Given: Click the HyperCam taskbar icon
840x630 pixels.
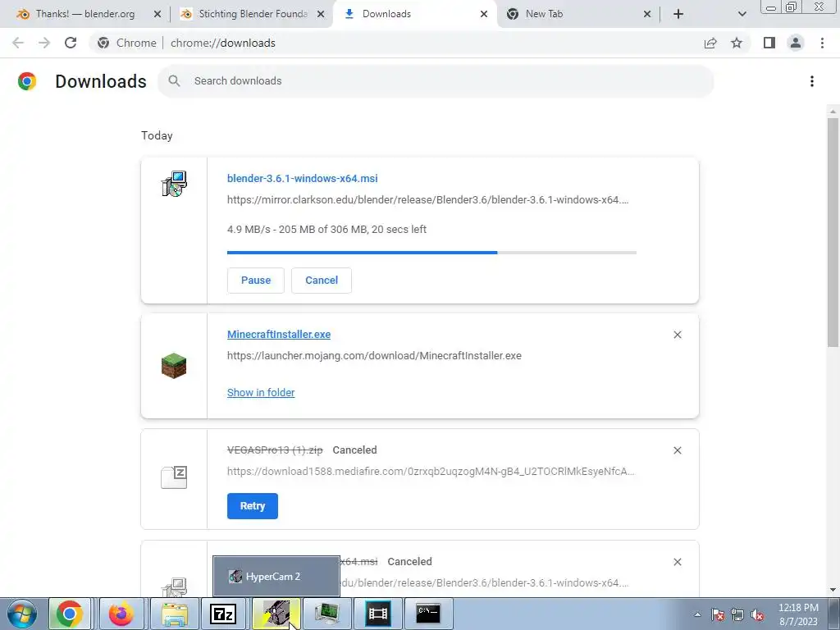Looking at the screenshot, I should click(276, 614).
